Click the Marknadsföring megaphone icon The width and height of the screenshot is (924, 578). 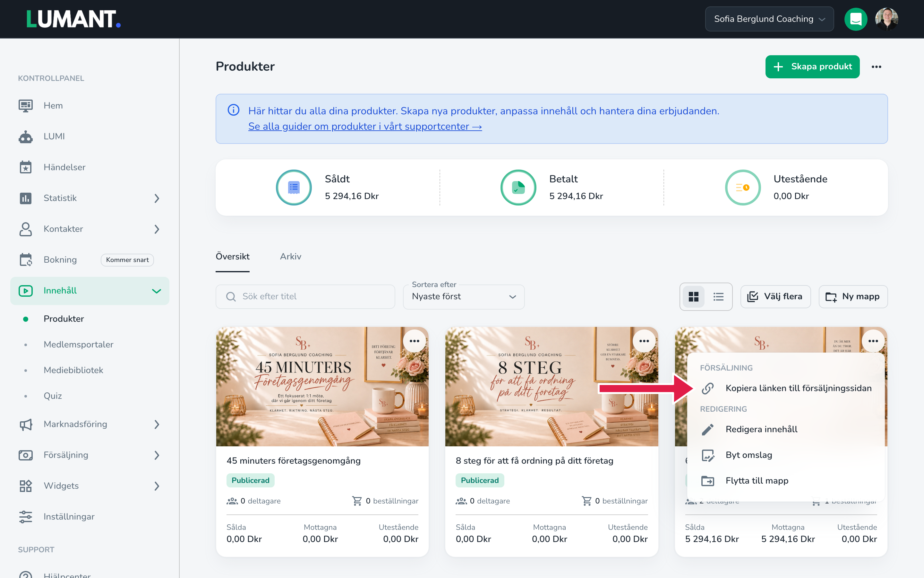pyautogui.click(x=26, y=424)
